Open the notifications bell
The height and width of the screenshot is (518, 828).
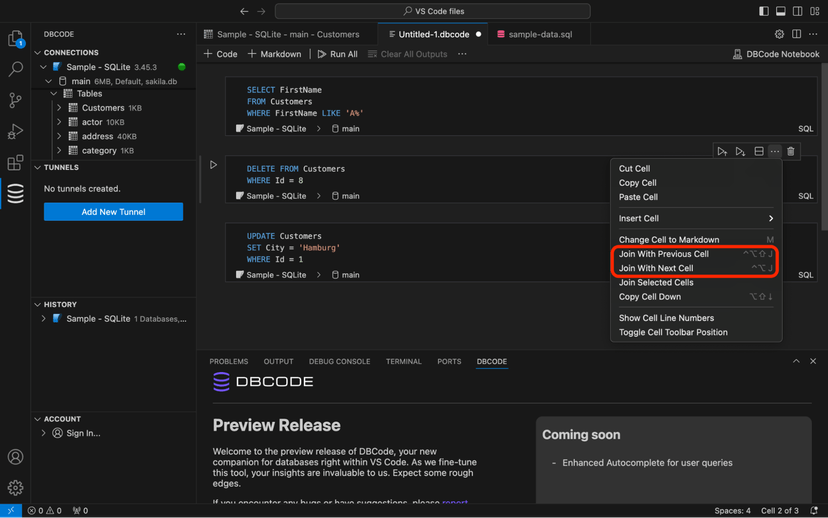(814, 511)
